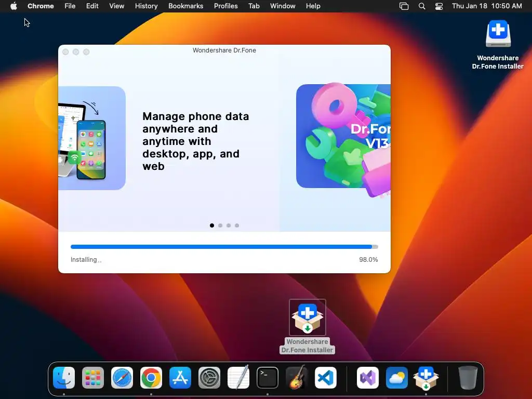Click Dr.Fone Installer icon in the Dock
The image size is (532, 399).
click(x=426, y=378)
